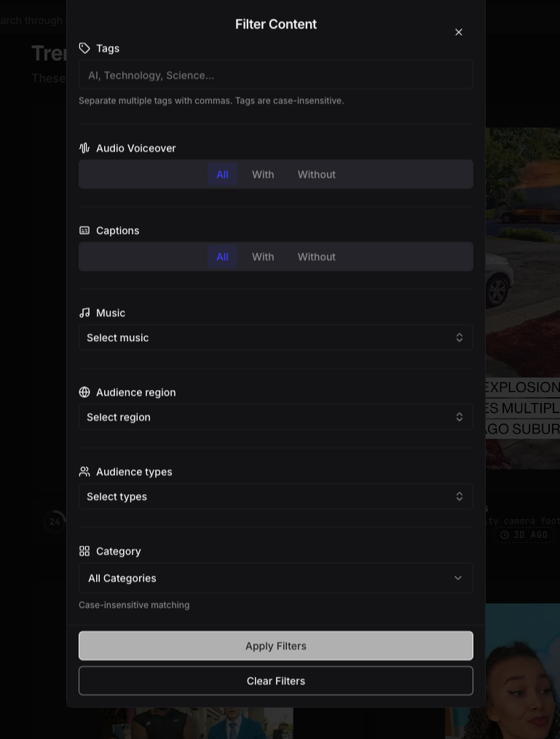The image size is (560, 739).
Task: Click the Audio Voiceover waveform icon
Action: [x=84, y=148]
